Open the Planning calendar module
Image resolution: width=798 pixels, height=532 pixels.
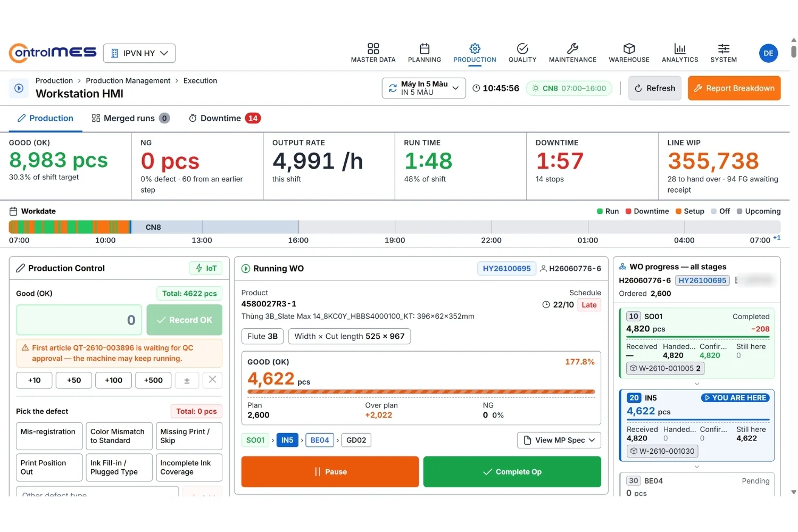(424, 53)
